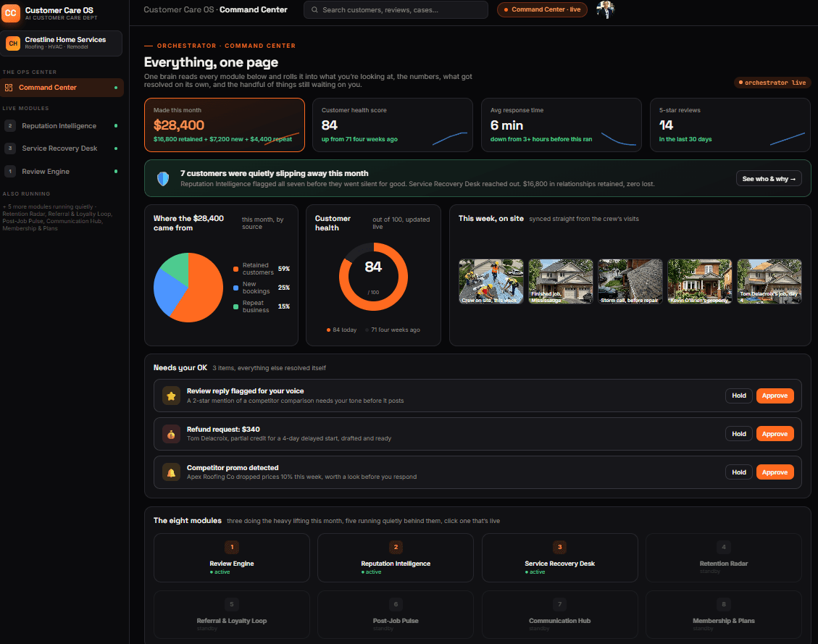Click the number 1 badge beside Review Engine in sidebar

(10, 171)
